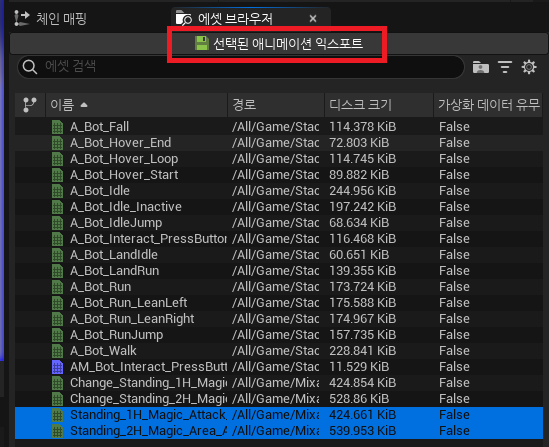Focus the 에셋 검색 search field

point(241,67)
